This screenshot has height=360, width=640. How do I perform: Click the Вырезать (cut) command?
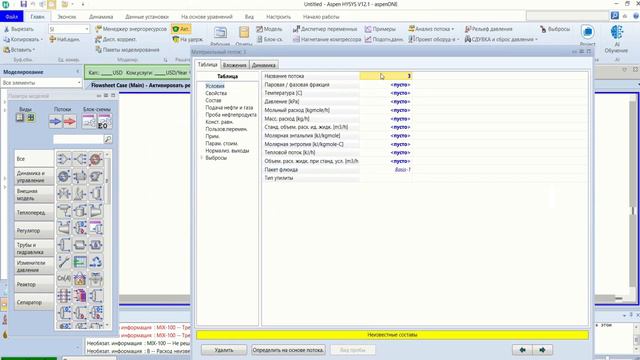coord(19,29)
